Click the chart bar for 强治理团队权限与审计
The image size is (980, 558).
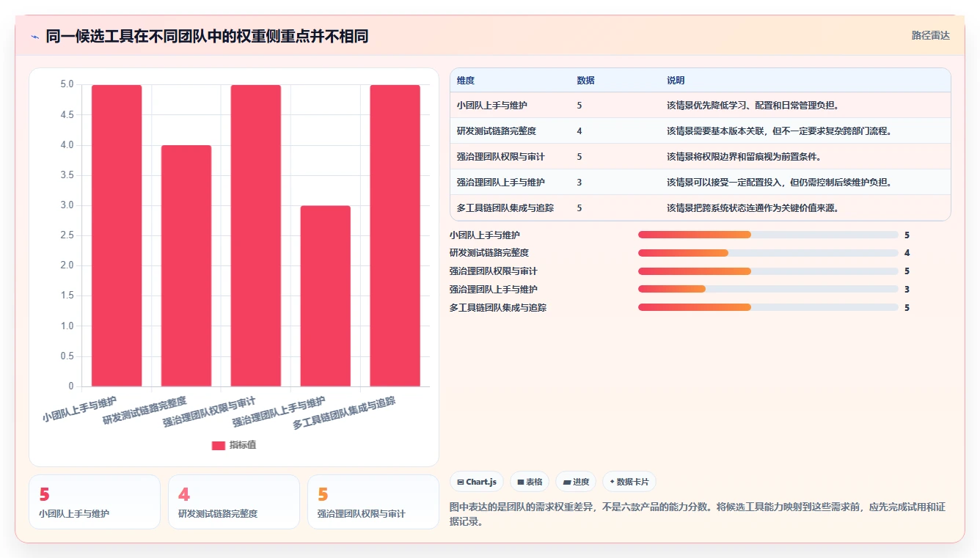coord(256,235)
